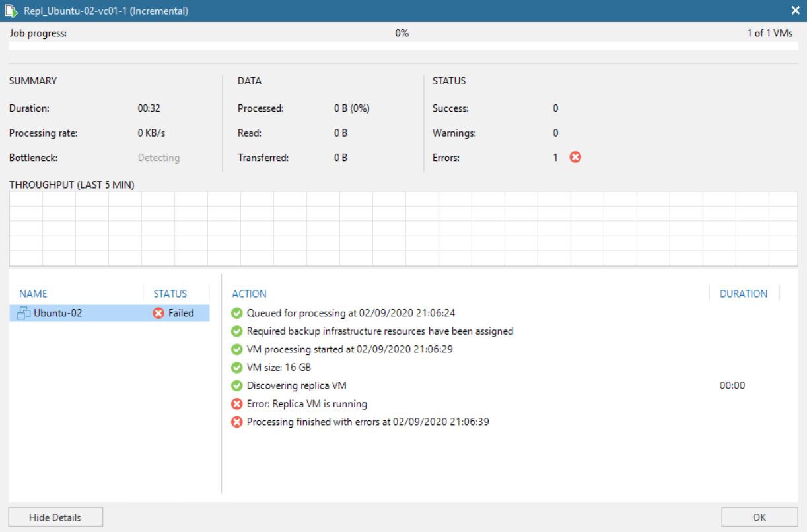Image resolution: width=807 pixels, height=532 pixels.
Task: Sort by the NAME column header
Action: pos(33,294)
